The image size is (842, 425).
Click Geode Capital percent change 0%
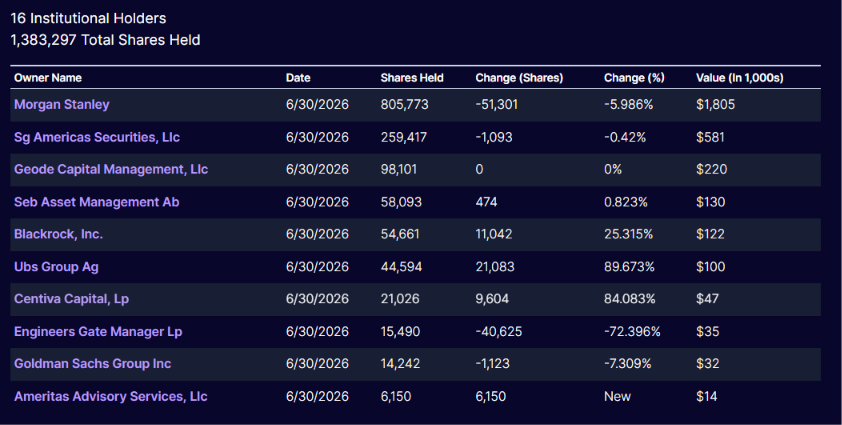[613, 170]
